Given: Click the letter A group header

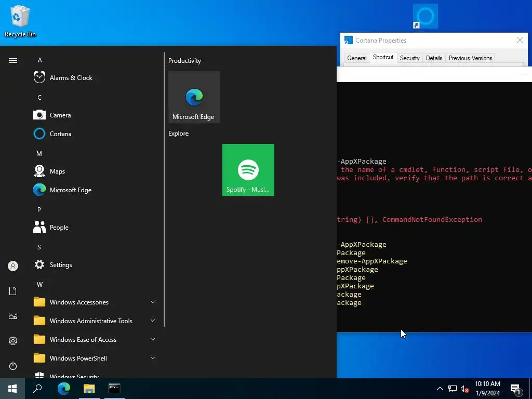Looking at the screenshot, I should tap(39, 60).
